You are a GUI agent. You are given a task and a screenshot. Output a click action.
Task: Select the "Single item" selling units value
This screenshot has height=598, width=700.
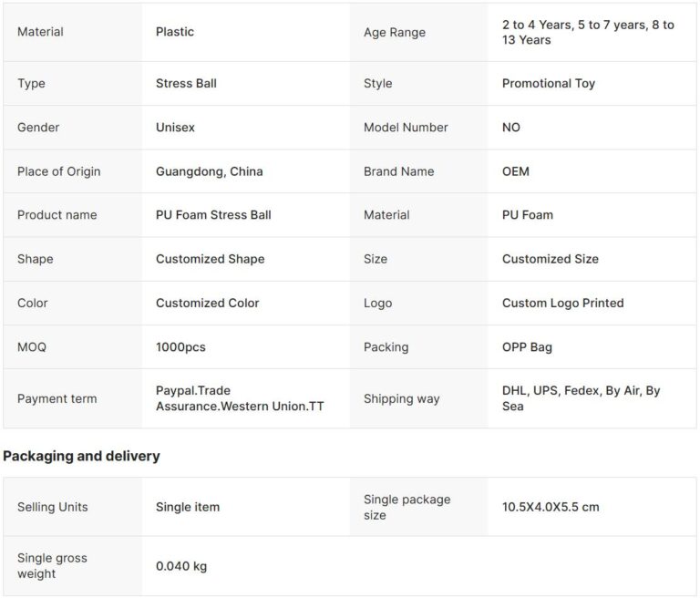pyautogui.click(x=188, y=507)
